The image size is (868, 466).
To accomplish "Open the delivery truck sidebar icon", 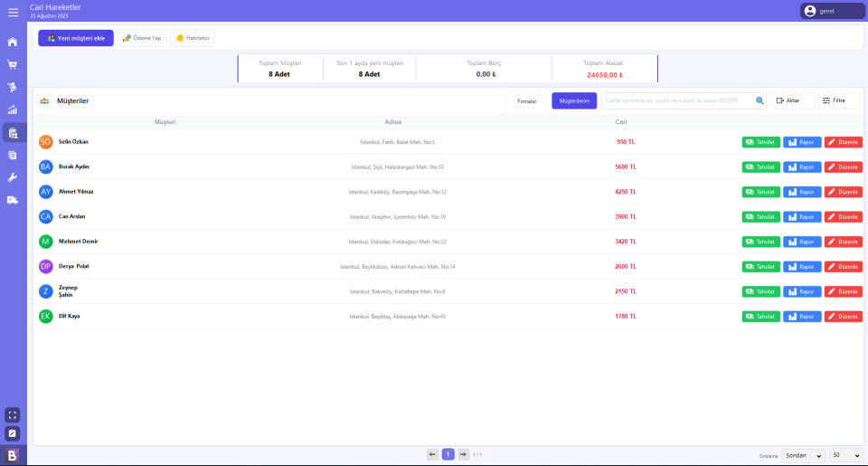I will (x=13, y=200).
